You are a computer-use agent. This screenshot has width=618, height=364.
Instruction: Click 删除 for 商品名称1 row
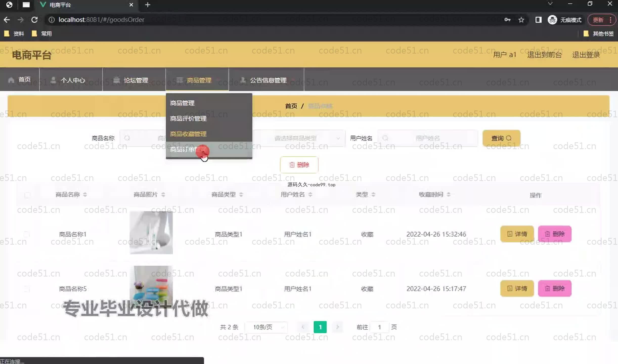pyautogui.click(x=555, y=234)
